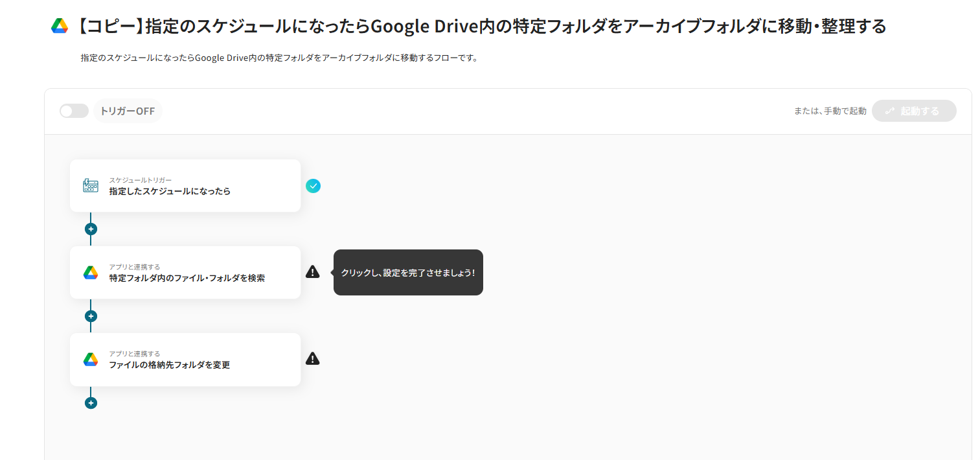Click the Google Drive icon on the 検索 step

91,273
